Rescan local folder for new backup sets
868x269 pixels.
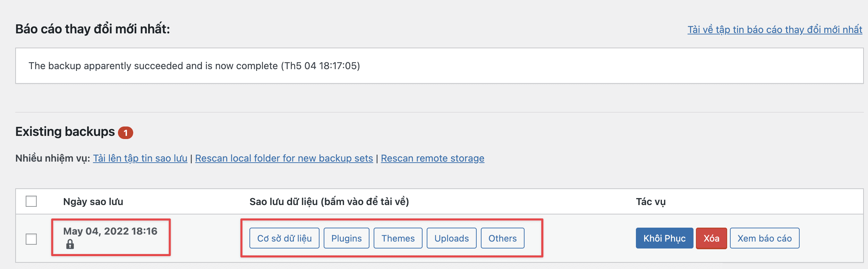284,158
